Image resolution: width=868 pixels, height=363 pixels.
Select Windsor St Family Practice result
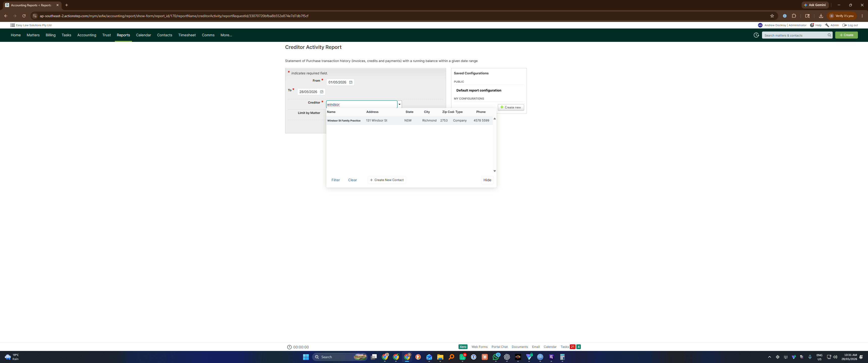tap(409, 120)
